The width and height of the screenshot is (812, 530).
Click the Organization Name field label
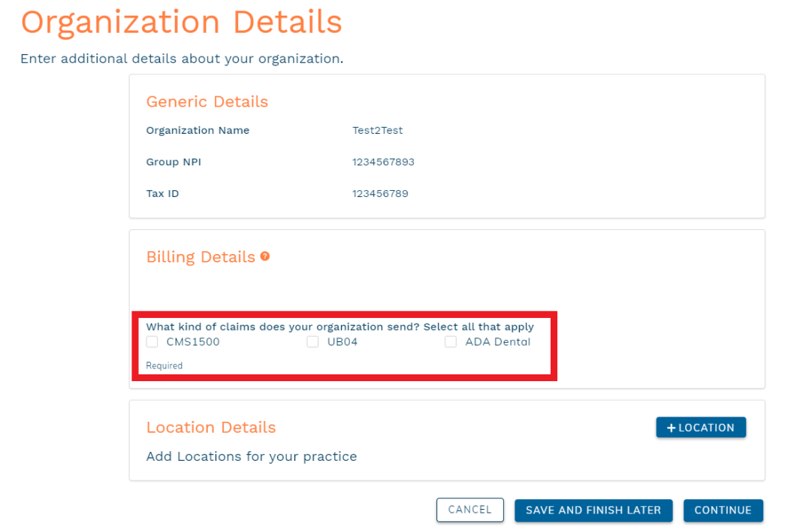[198, 130]
